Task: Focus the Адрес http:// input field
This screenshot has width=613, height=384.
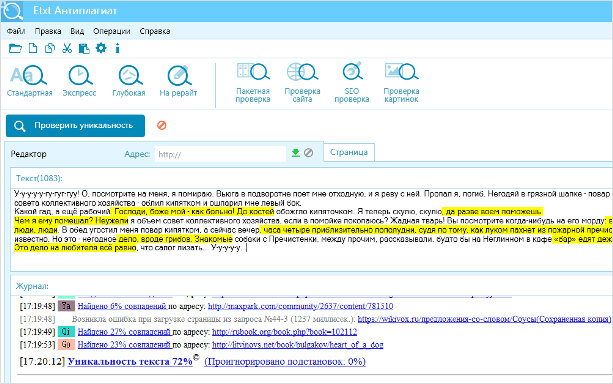Action: point(220,154)
